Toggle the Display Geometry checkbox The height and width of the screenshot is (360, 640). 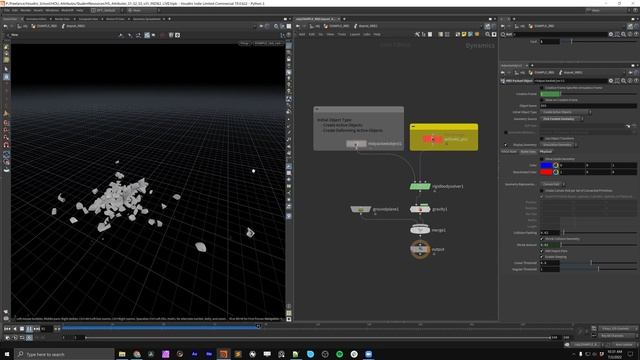pyautogui.click(x=506, y=145)
